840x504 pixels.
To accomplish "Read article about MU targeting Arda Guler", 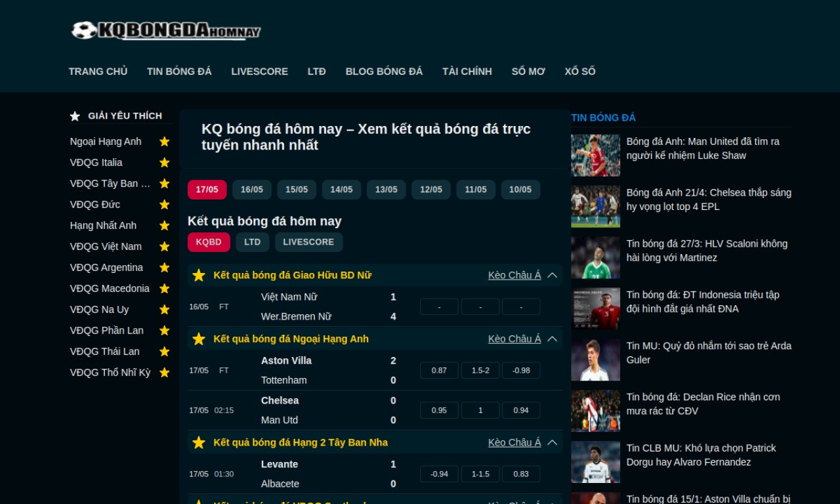I will pos(709,353).
